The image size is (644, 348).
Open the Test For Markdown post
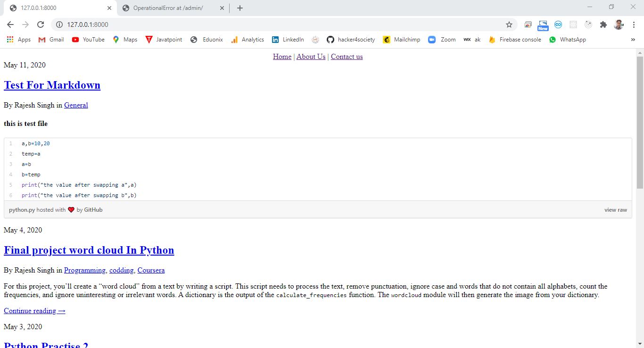[x=52, y=85]
